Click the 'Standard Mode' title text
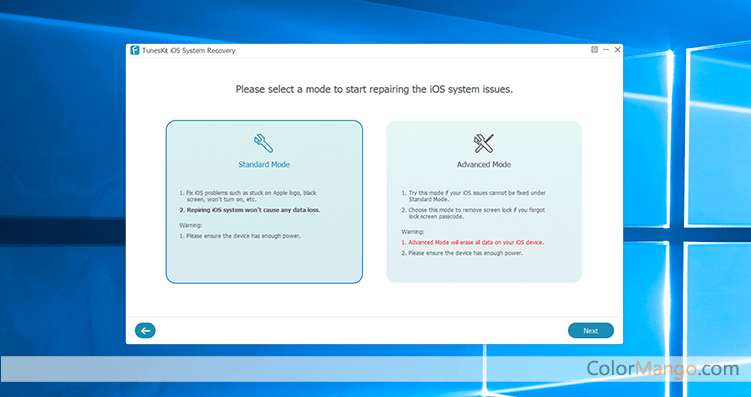 click(x=264, y=164)
